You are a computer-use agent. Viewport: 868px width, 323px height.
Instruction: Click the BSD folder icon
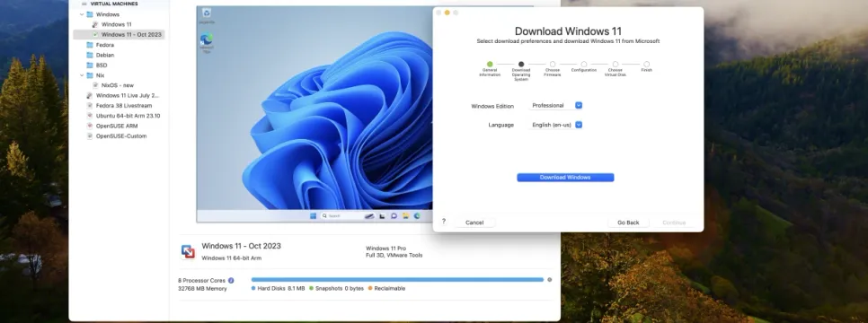[x=90, y=65]
